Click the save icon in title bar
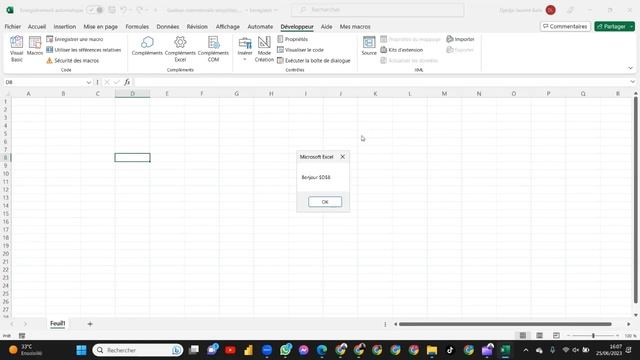This screenshot has width=640, height=360. [111, 10]
